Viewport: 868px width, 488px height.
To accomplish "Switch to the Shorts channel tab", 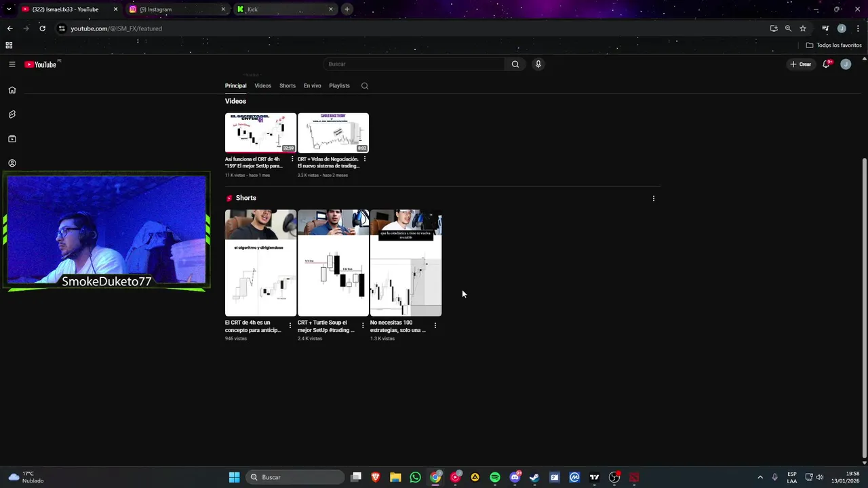I will 288,86.
